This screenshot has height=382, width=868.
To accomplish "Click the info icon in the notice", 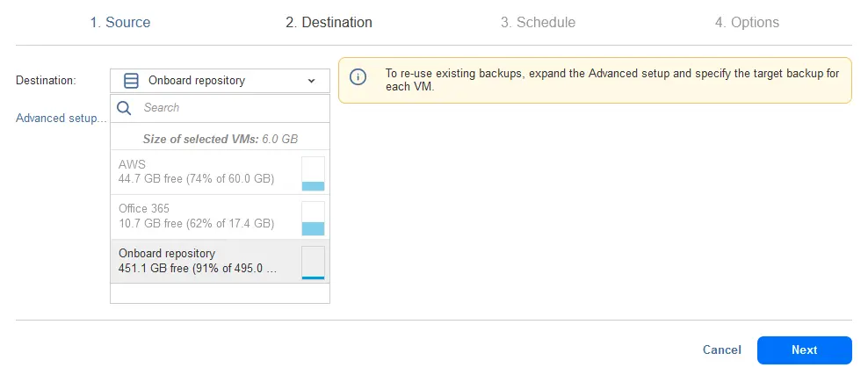I will (x=358, y=77).
